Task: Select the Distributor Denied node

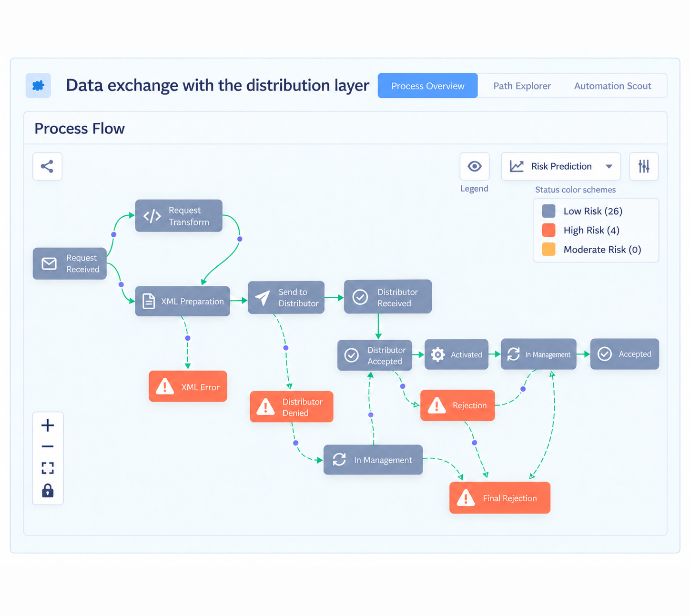Action: pyautogui.click(x=292, y=407)
